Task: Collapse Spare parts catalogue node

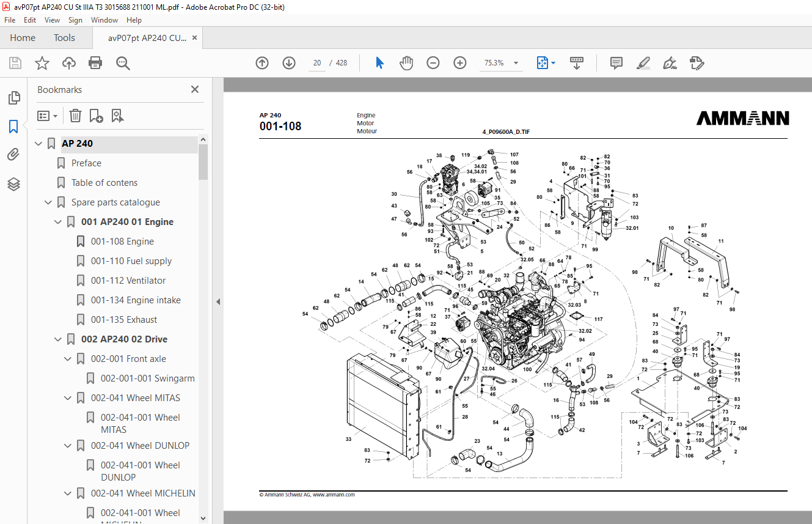Action: click(48, 202)
